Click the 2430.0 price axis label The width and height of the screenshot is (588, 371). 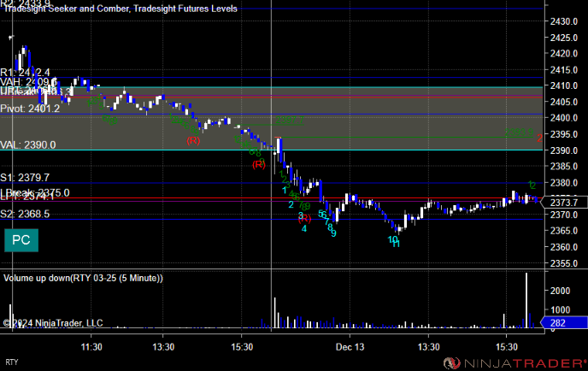(x=563, y=21)
